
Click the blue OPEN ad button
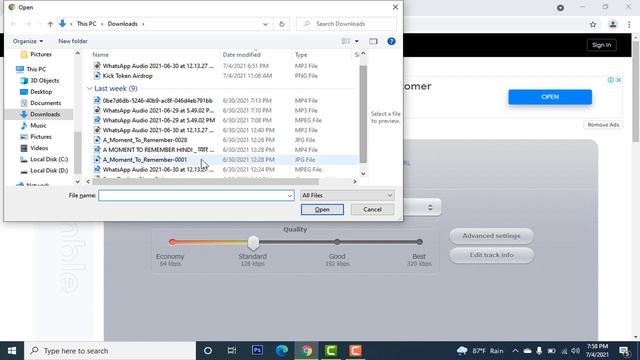click(550, 97)
